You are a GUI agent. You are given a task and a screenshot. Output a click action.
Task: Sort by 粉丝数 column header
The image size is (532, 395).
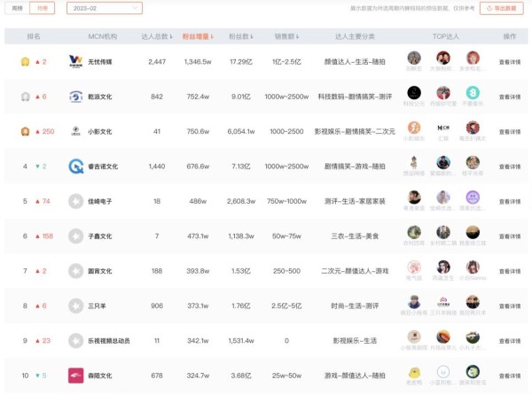coord(241,37)
